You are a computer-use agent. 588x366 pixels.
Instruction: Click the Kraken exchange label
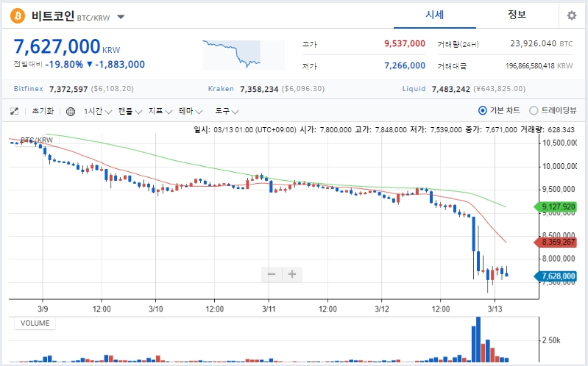click(x=221, y=89)
